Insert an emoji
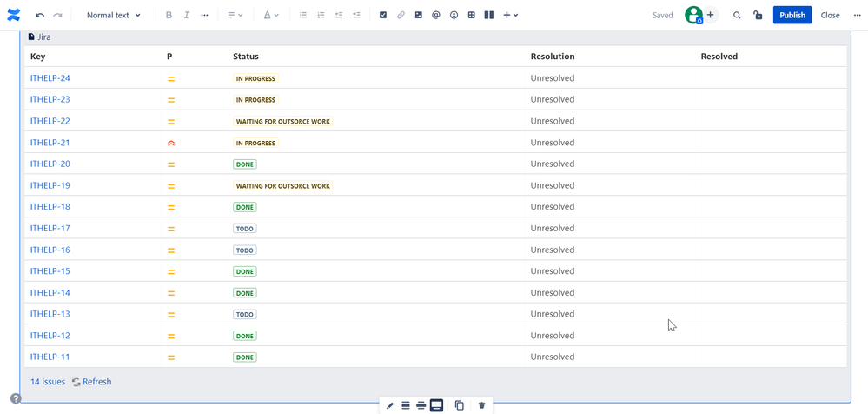This screenshot has height=414, width=868. click(x=454, y=15)
